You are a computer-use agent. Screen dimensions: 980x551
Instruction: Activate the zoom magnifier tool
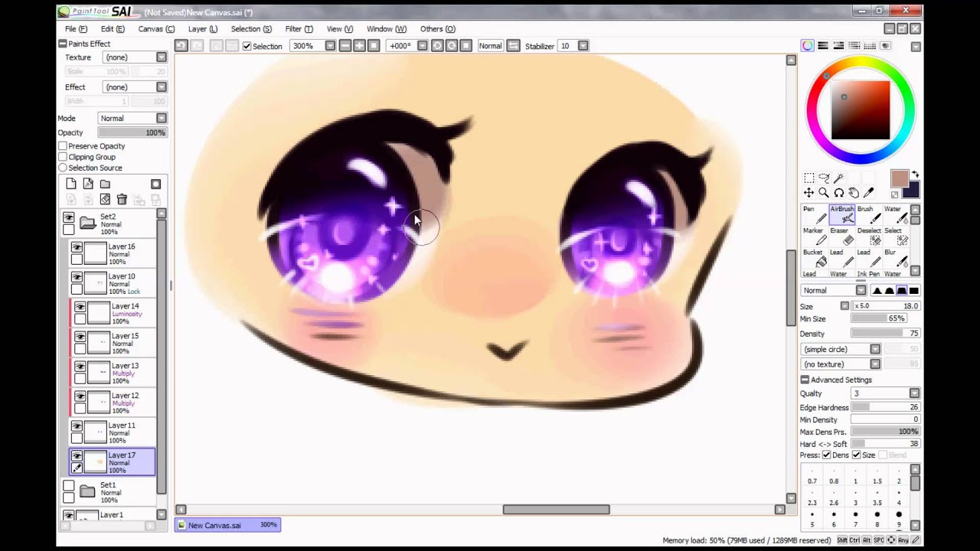(x=824, y=193)
